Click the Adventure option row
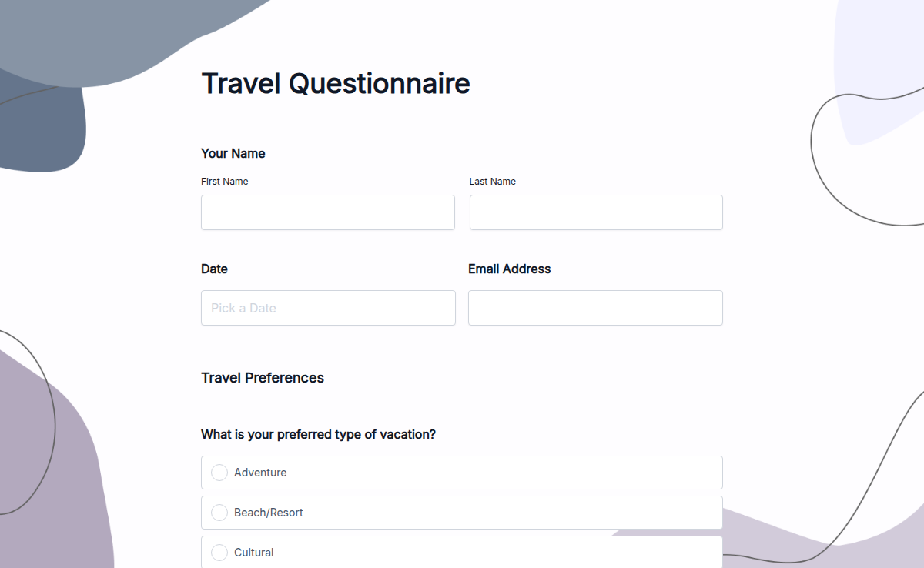 (x=461, y=473)
